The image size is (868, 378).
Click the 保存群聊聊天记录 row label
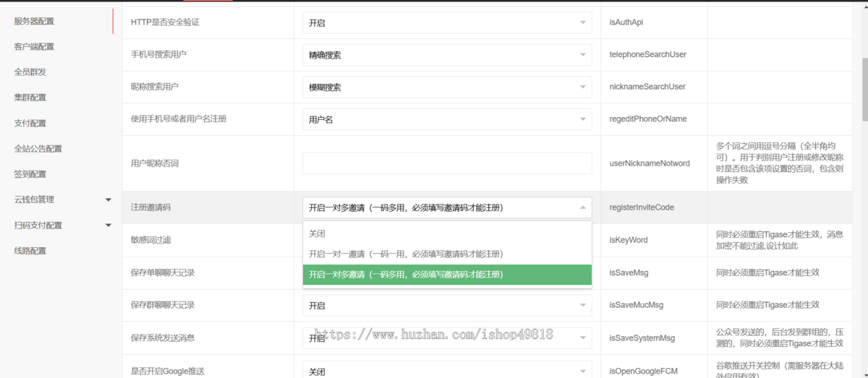[163, 305]
